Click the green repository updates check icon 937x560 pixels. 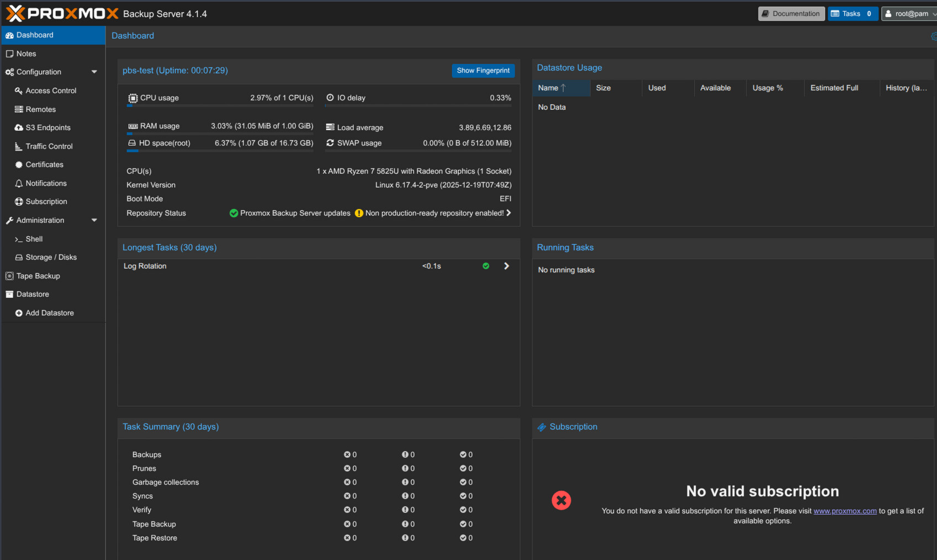[x=234, y=213]
